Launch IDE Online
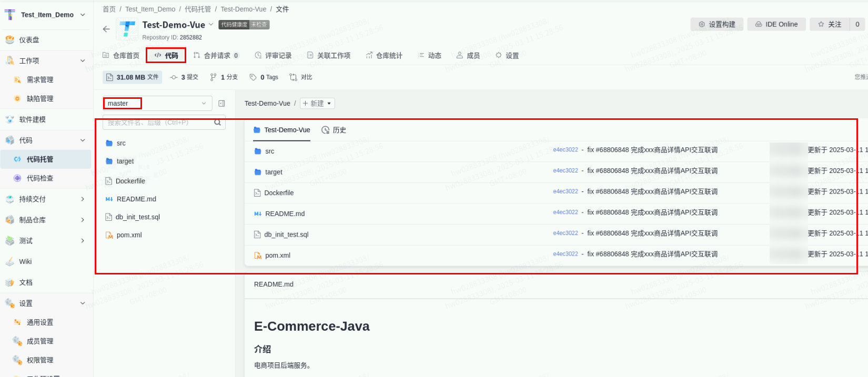Image resolution: width=868 pixels, height=377 pixels. [776, 24]
